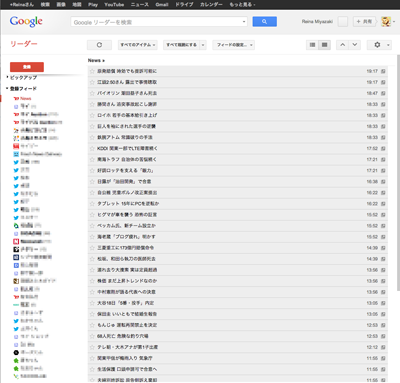Open カレンダー in the top bar
This screenshot has width=400, height=383.
click(x=211, y=5)
